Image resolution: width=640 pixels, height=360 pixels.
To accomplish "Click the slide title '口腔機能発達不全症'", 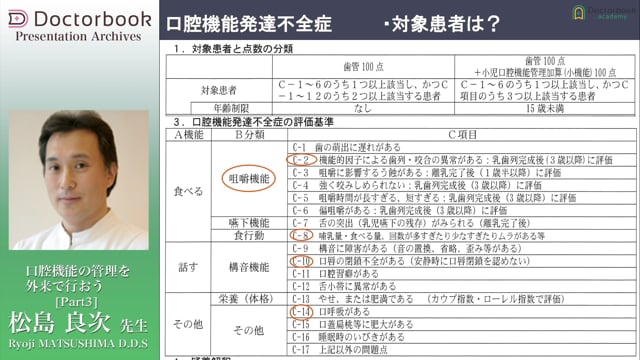I will pyautogui.click(x=249, y=24).
